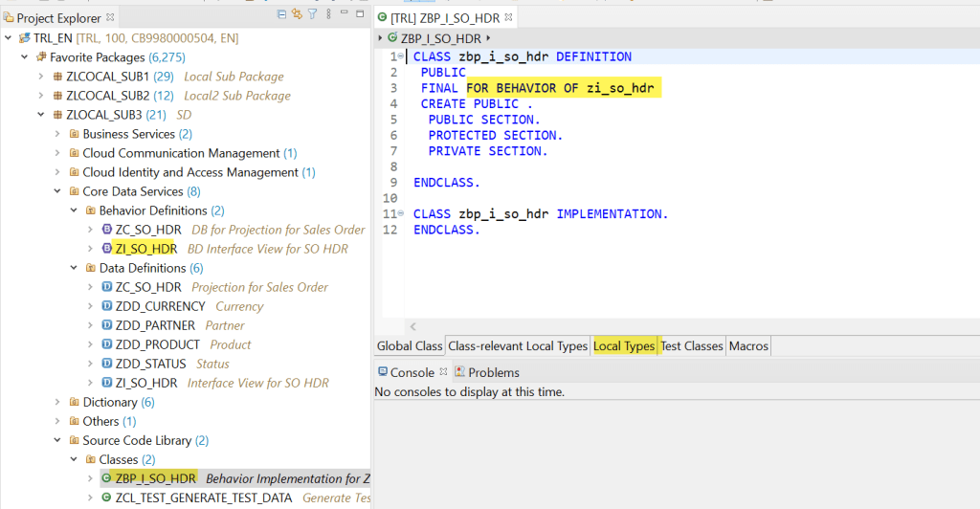Expand the Dictionary folder
This screenshot has width=980, height=509.
[56, 402]
